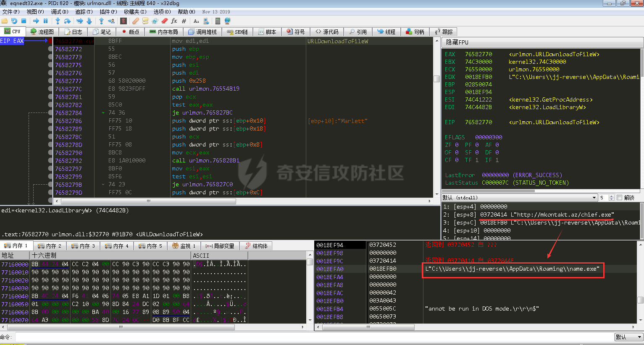Click the Trace Over toolbar icon

coord(89,21)
